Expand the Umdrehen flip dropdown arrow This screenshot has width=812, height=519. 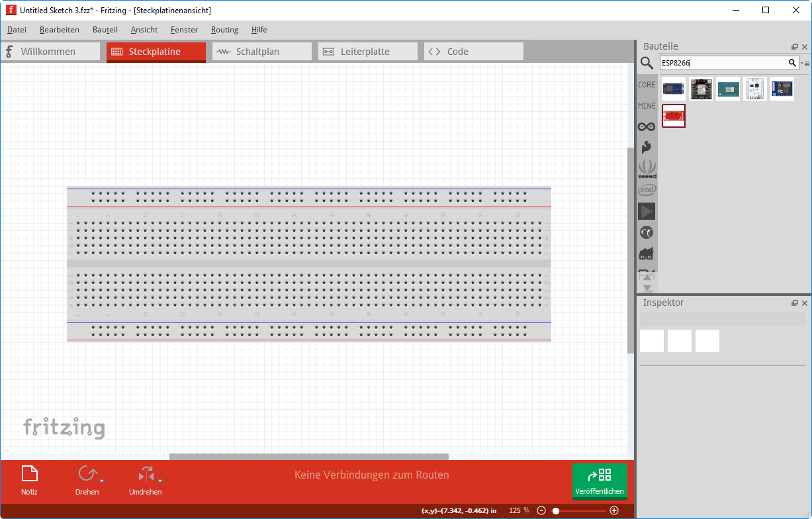coord(160,481)
